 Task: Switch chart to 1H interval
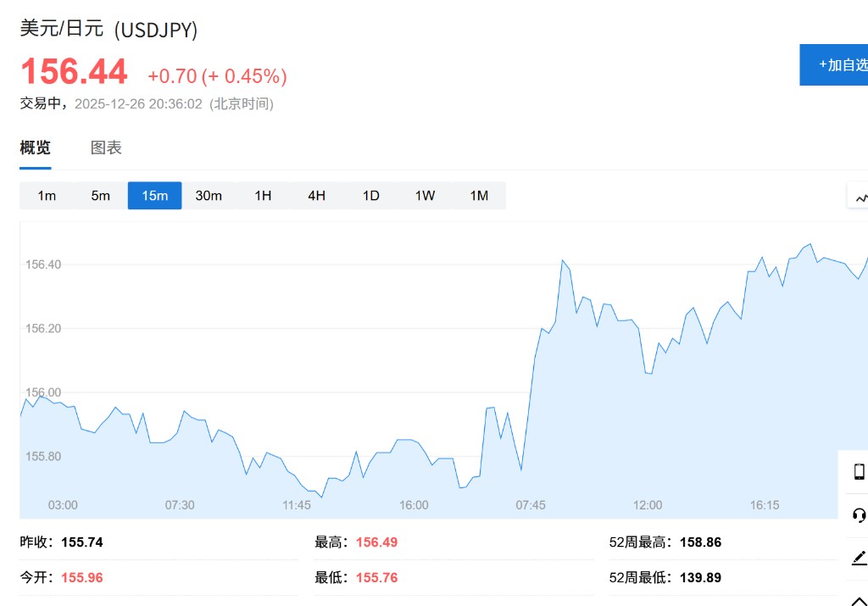(x=263, y=196)
